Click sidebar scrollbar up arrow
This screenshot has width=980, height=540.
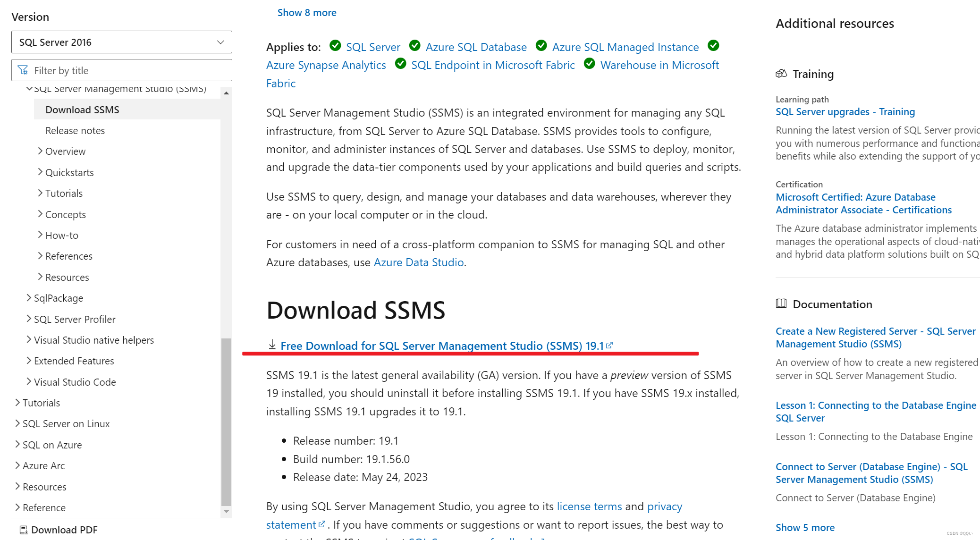[x=226, y=93]
